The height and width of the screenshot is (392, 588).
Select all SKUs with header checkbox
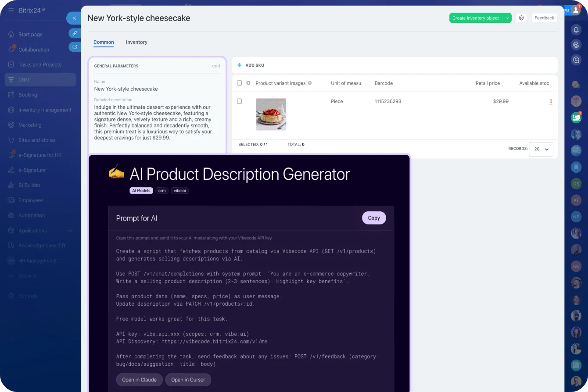point(240,83)
